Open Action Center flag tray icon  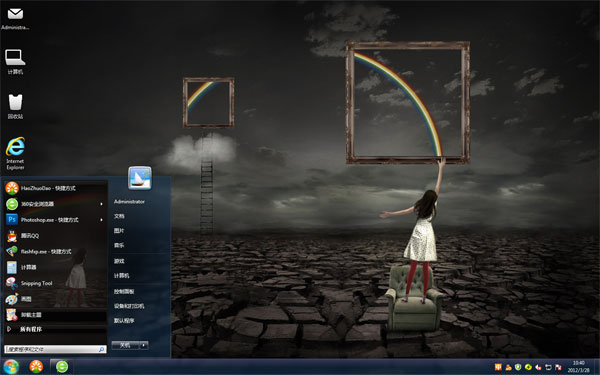[558, 367]
